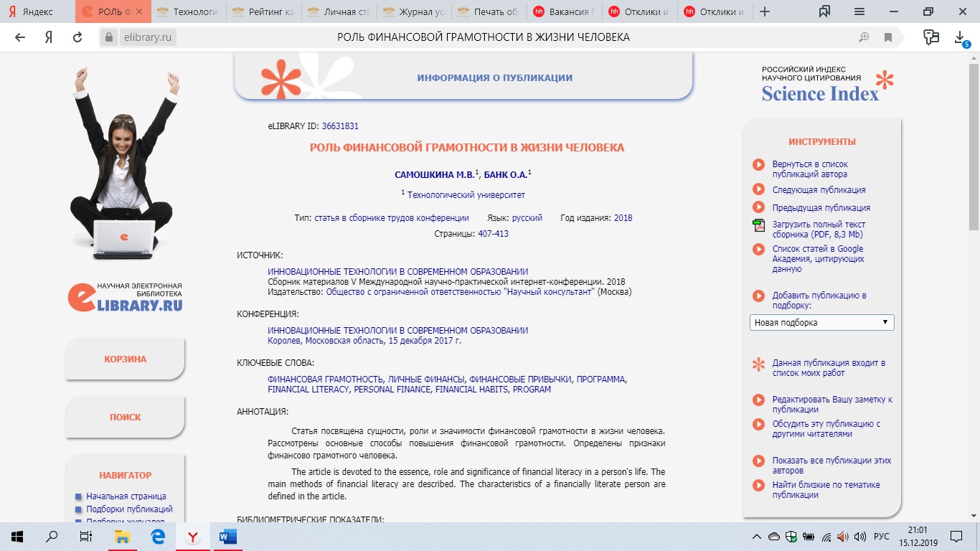Open Edge browser from taskbar
980x551 pixels.
pos(158,536)
